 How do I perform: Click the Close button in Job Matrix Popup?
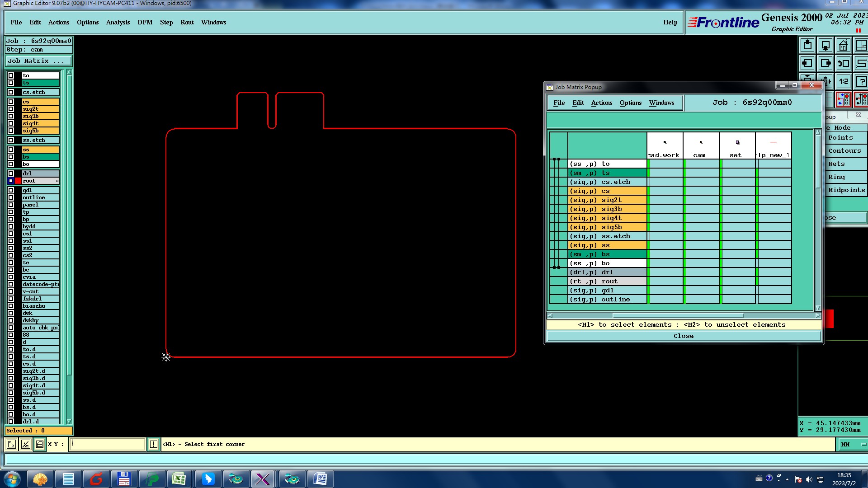tap(683, 336)
